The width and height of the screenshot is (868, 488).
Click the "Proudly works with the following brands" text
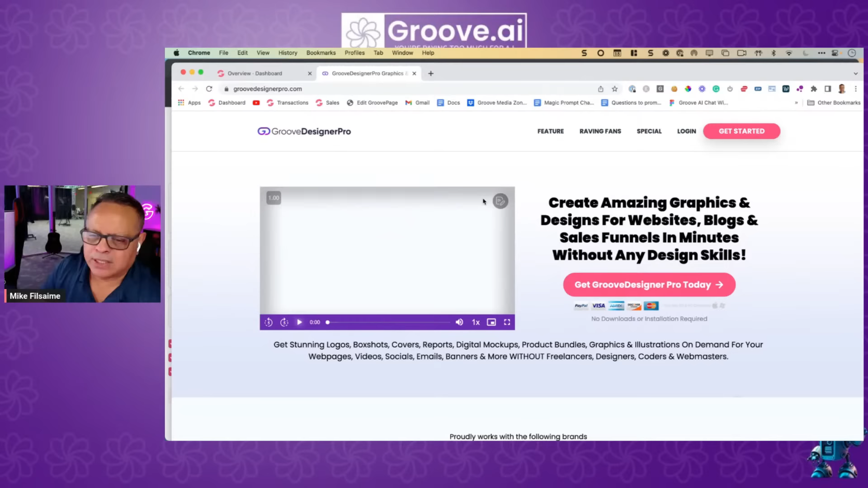point(518,436)
